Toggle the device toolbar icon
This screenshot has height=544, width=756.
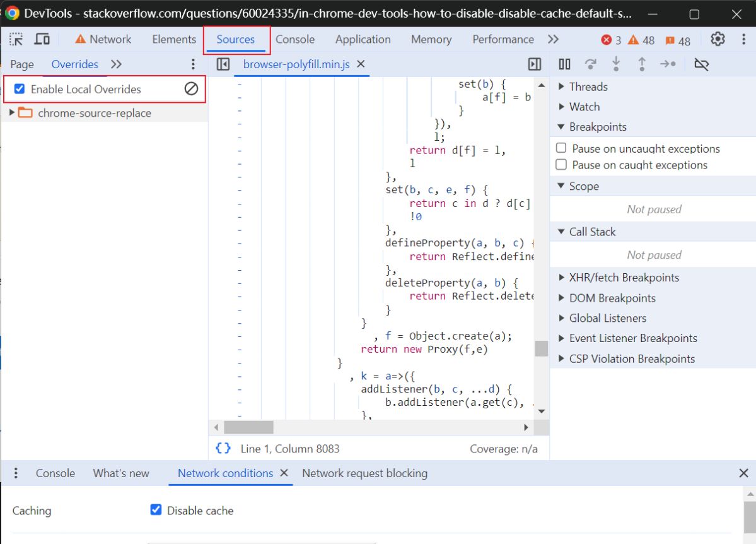click(x=42, y=39)
